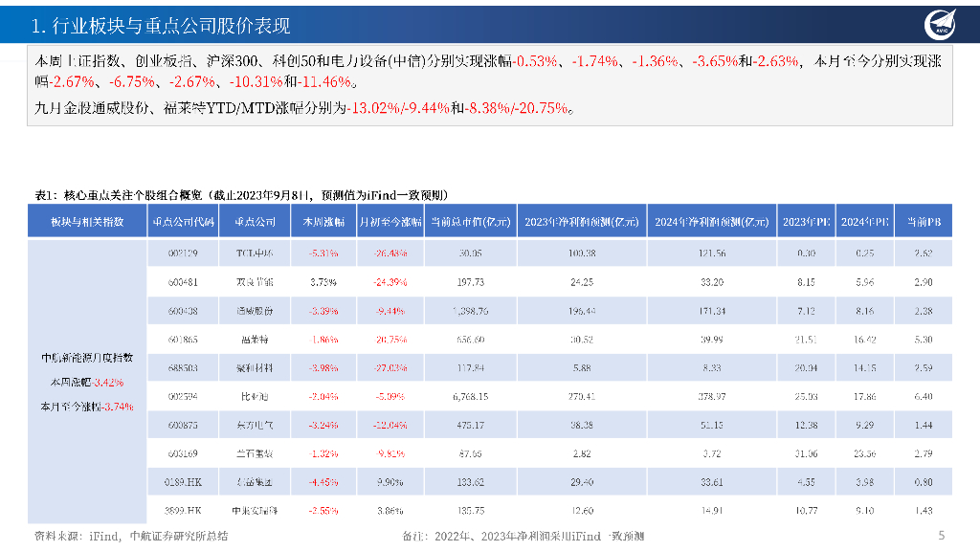
Task: Click the month-to-date value -24.39%
Action: coord(390,282)
